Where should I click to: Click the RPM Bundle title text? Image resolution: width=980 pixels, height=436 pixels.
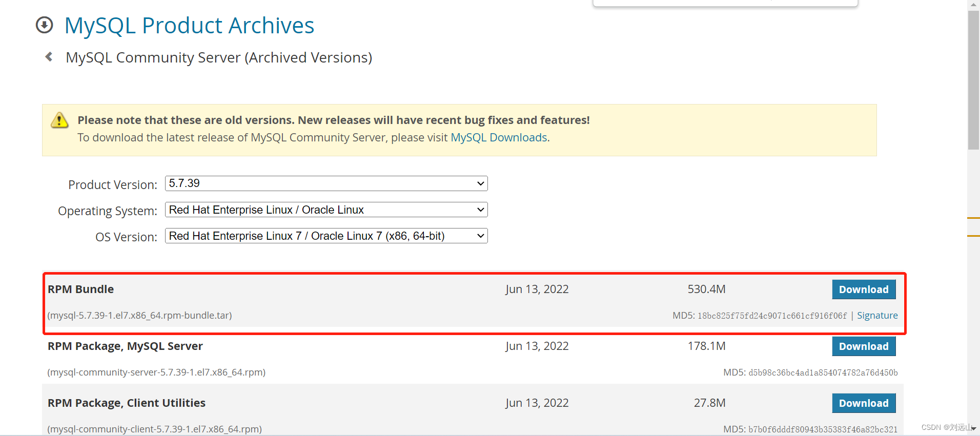tap(80, 289)
